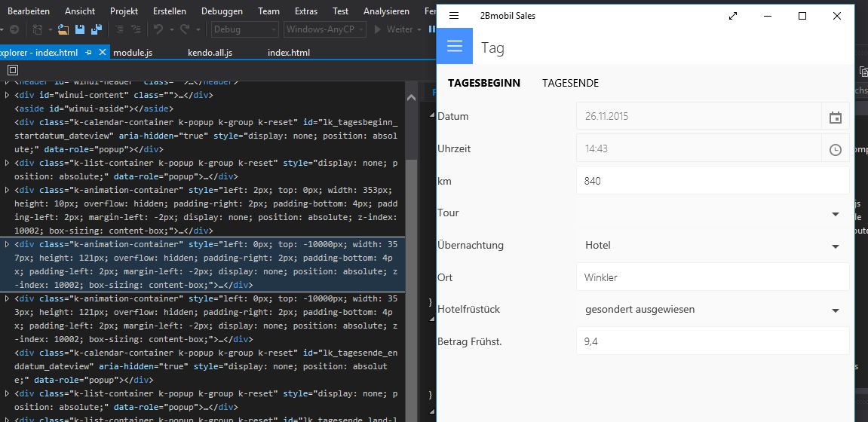This screenshot has width=868, height=422.
Task: Open the Debug configuration combo box
Action: click(244, 29)
